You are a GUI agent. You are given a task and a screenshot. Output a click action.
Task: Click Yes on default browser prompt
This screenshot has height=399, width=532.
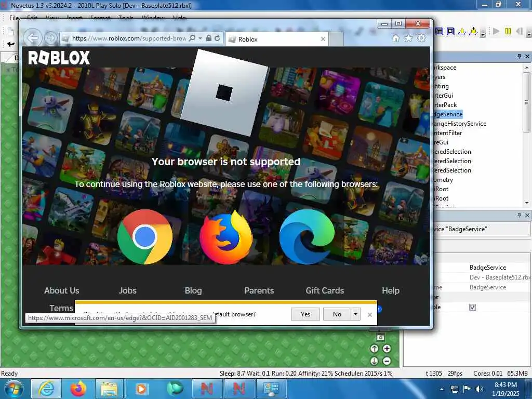[x=305, y=314]
